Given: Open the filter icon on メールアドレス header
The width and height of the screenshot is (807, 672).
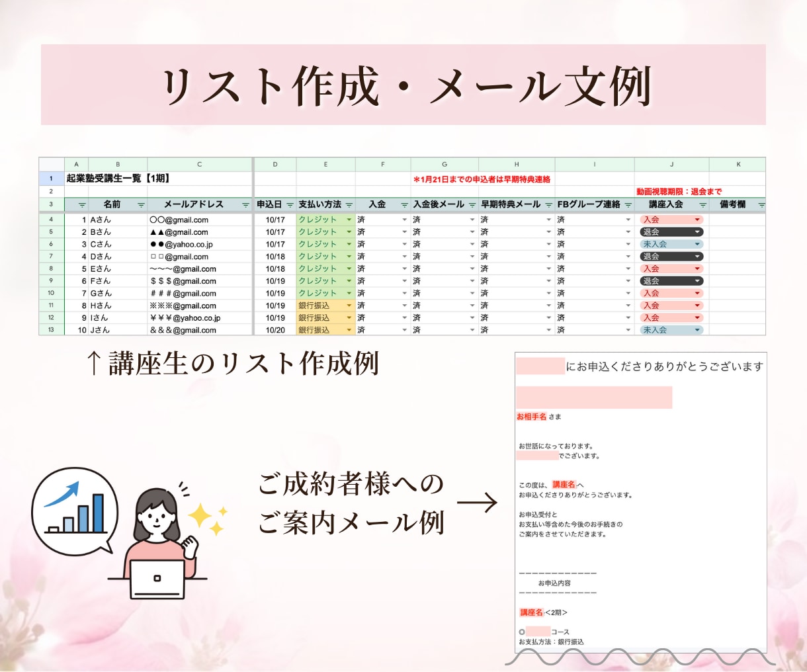Looking at the screenshot, I should (x=245, y=205).
